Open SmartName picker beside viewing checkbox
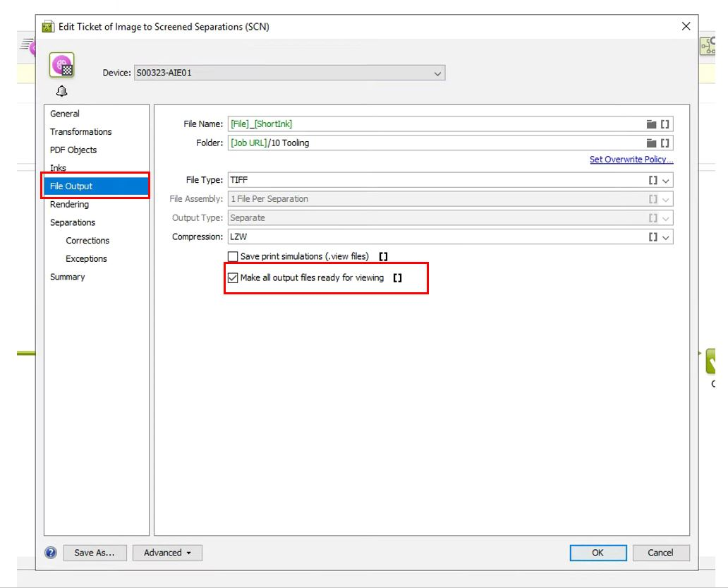The image size is (728, 588). [396, 278]
